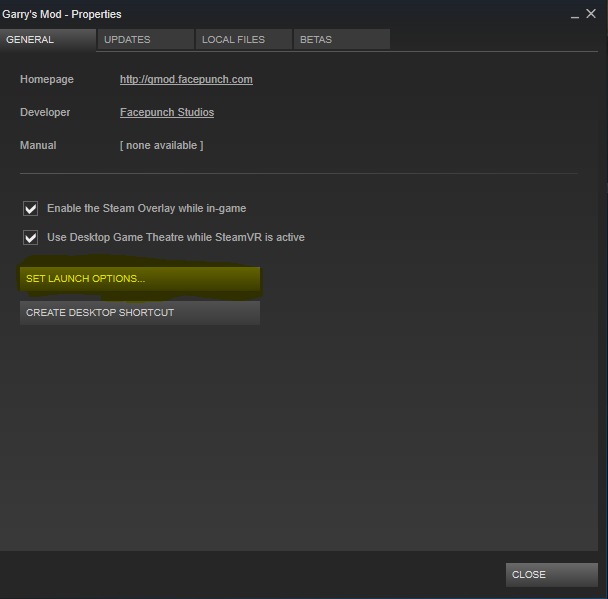This screenshot has width=608, height=599.
Task: Click the Close button at bottom
Action: 552,575
